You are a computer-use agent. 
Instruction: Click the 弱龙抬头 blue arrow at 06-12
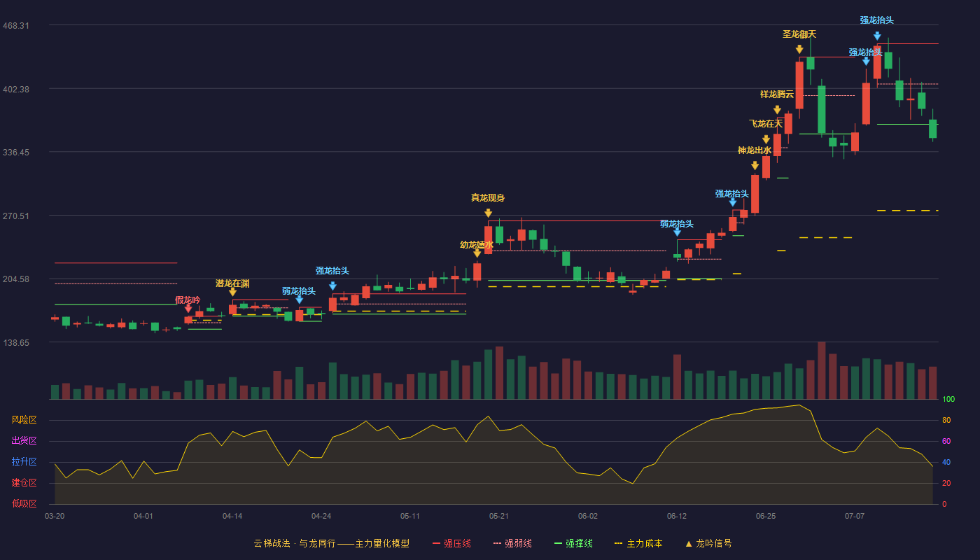coord(677,232)
